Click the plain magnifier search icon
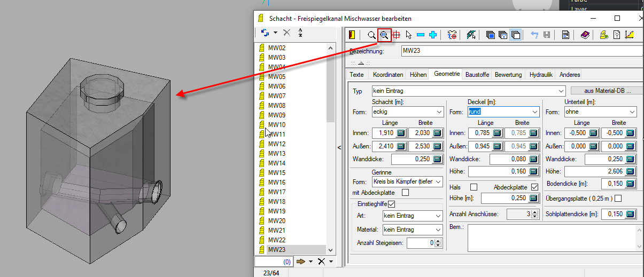Image resolution: width=644 pixels, height=277 pixels. [371, 35]
